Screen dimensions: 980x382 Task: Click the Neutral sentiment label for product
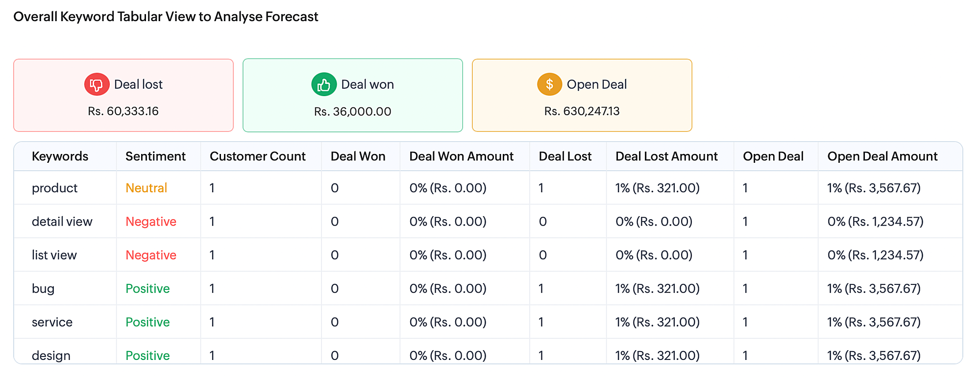146,188
